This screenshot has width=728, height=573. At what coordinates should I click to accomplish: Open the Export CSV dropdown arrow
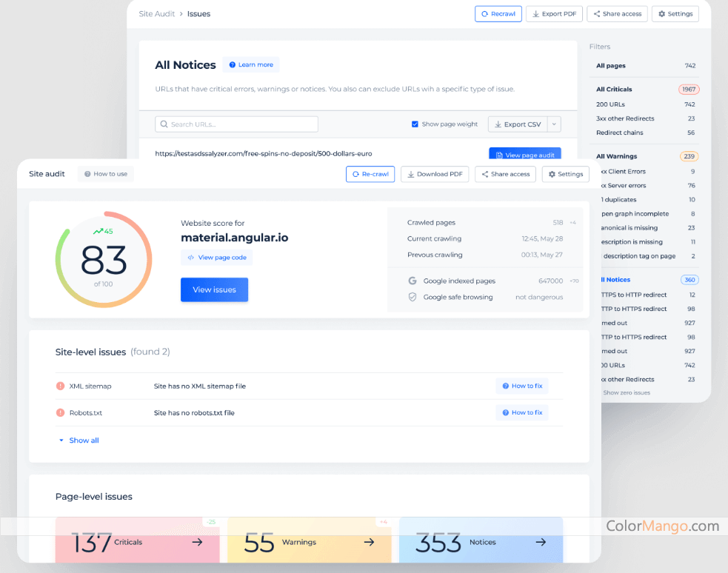point(554,124)
